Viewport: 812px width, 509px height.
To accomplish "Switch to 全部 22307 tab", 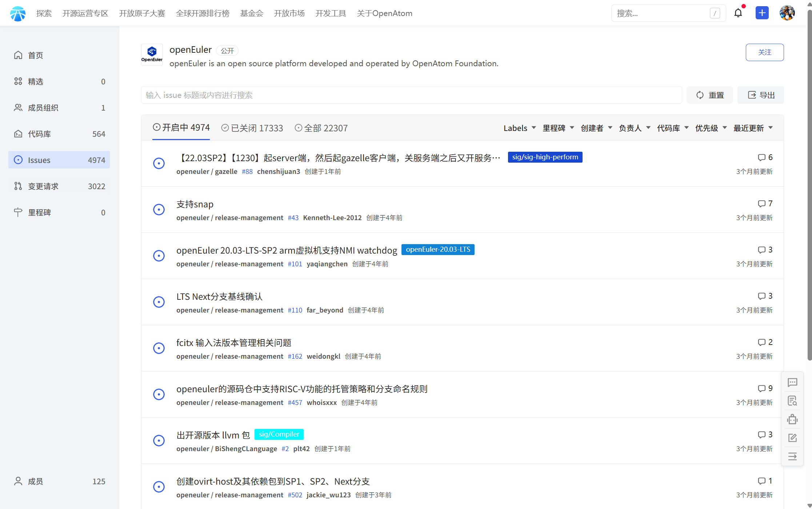I will coord(321,128).
